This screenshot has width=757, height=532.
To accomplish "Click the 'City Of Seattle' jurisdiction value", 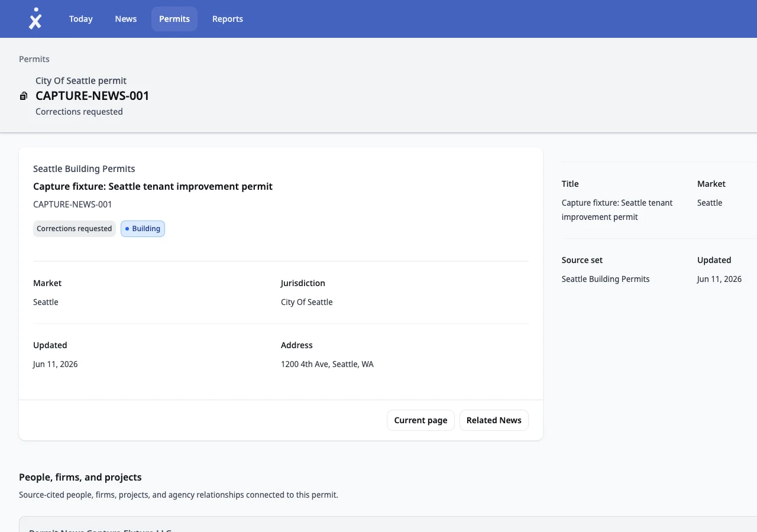I will pyautogui.click(x=307, y=302).
